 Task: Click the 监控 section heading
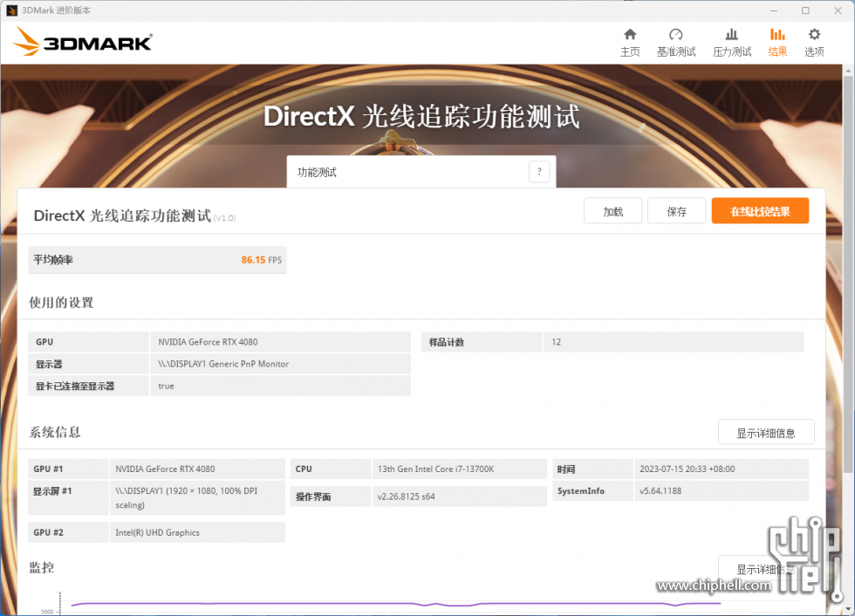click(x=42, y=567)
